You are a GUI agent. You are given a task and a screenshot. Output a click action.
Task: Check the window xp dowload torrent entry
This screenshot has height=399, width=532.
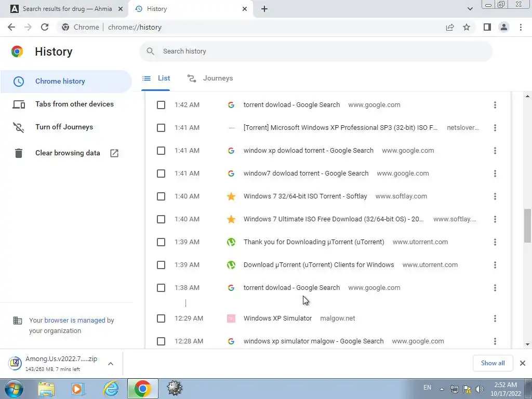pyautogui.click(x=161, y=151)
